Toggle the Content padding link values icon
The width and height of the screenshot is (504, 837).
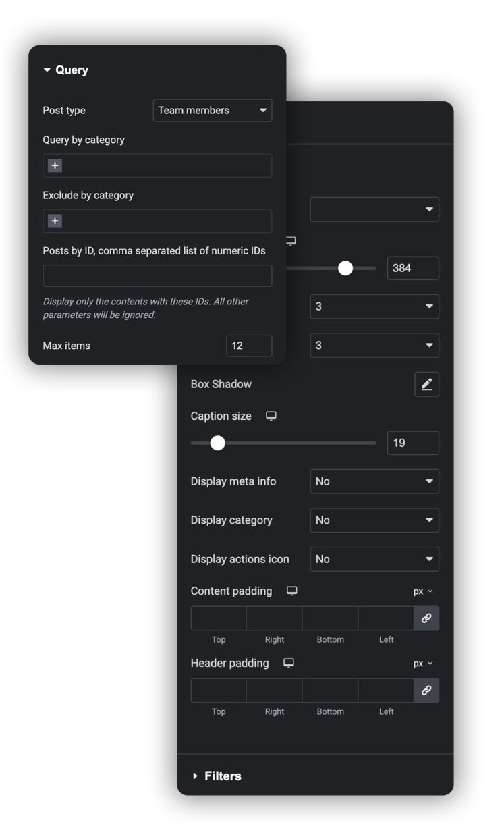point(426,618)
